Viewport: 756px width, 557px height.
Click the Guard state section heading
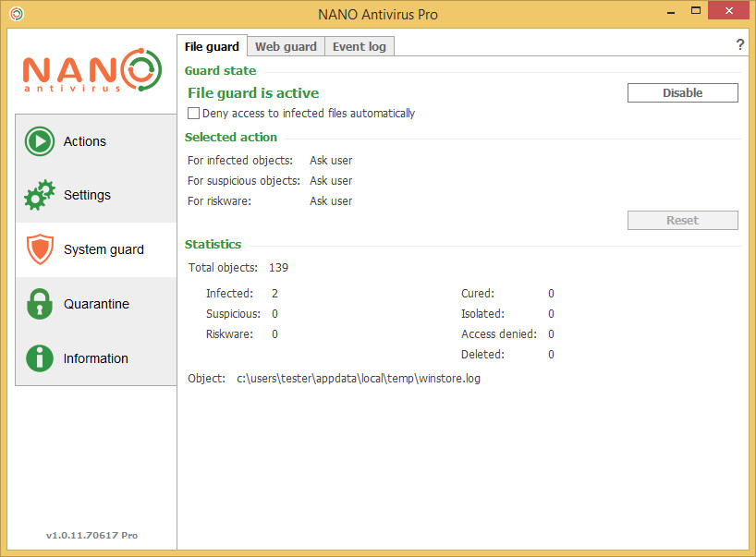[220, 71]
